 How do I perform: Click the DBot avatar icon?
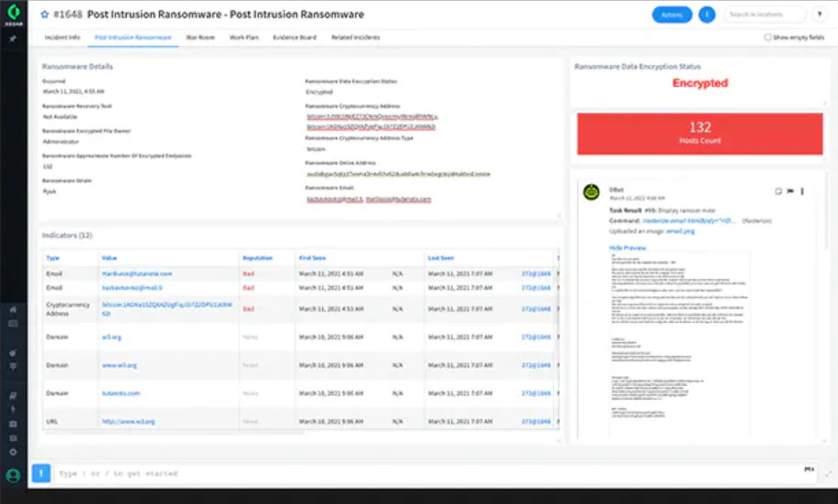pyautogui.click(x=591, y=192)
